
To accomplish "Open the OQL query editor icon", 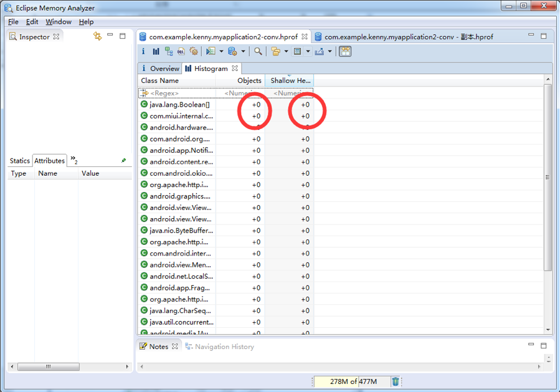I will coord(181,52).
